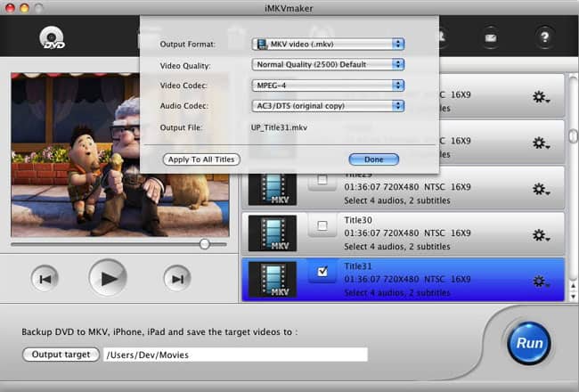
Task: Click the preview playback position slider
Action: 204,244
